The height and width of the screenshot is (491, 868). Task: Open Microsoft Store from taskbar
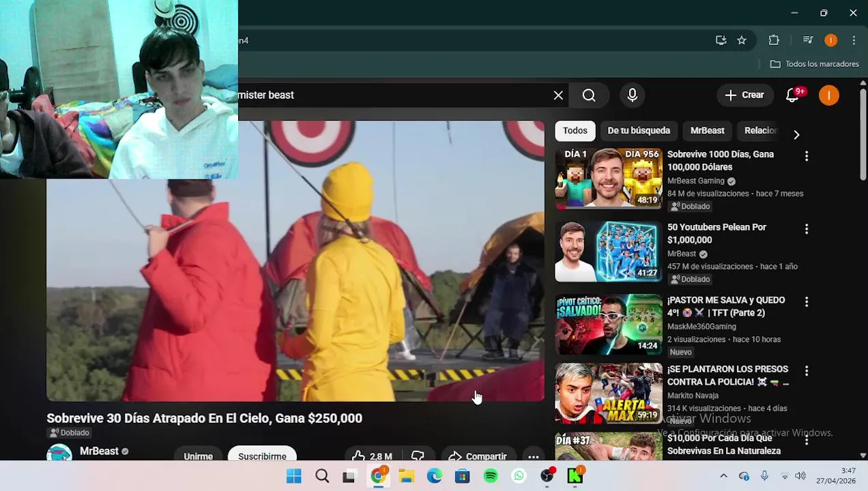coord(463,476)
